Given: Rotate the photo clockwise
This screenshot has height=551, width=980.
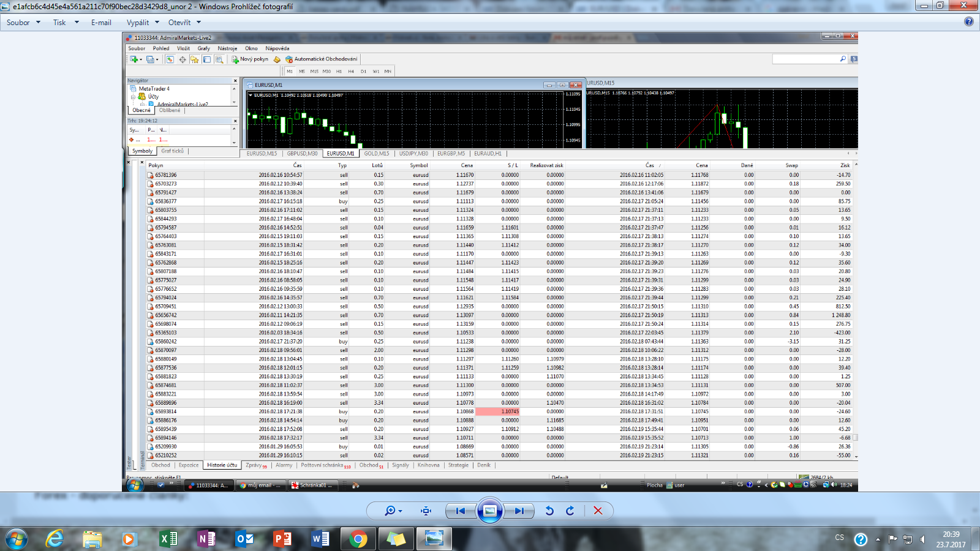Looking at the screenshot, I should click(x=570, y=511).
